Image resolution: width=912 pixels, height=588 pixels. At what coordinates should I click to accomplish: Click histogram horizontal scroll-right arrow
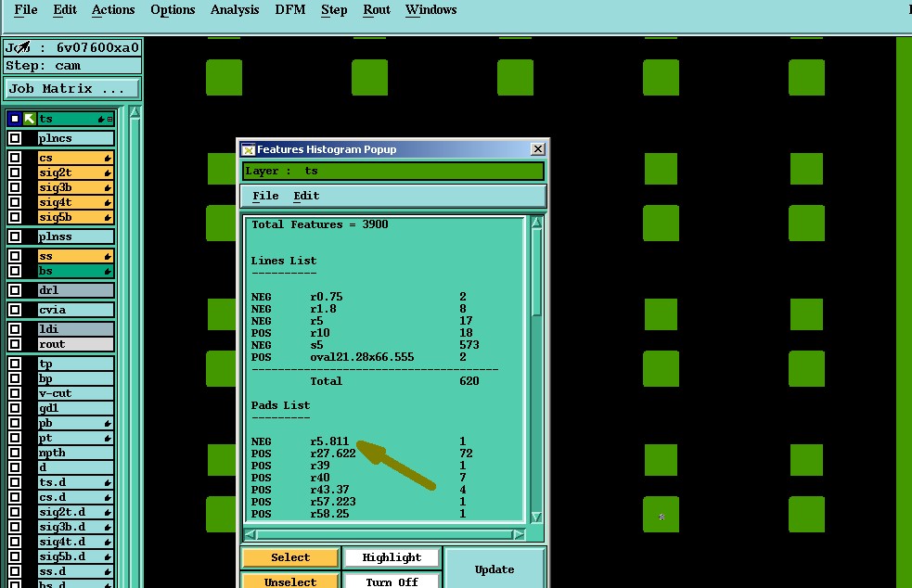tap(519, 534)
